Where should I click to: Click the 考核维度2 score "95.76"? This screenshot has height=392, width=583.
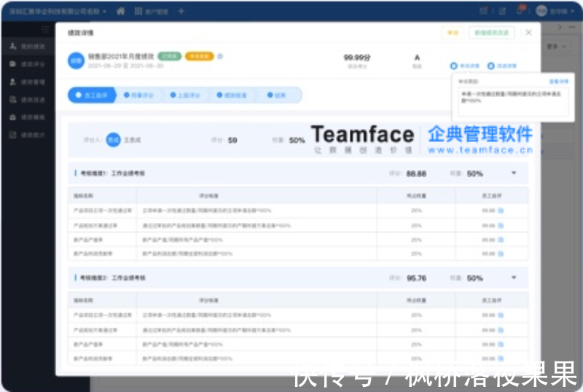coord(416,278)
